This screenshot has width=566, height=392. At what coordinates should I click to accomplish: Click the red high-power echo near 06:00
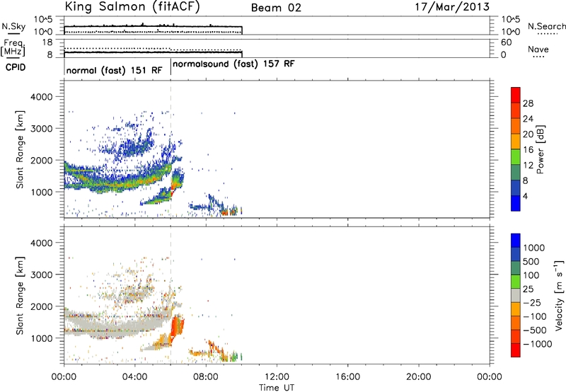[x=173, y=189]
